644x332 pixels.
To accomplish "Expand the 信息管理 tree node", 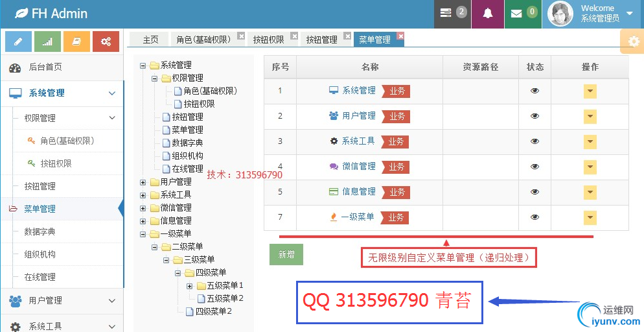I will pyautogui.click(x=143, y=221).
